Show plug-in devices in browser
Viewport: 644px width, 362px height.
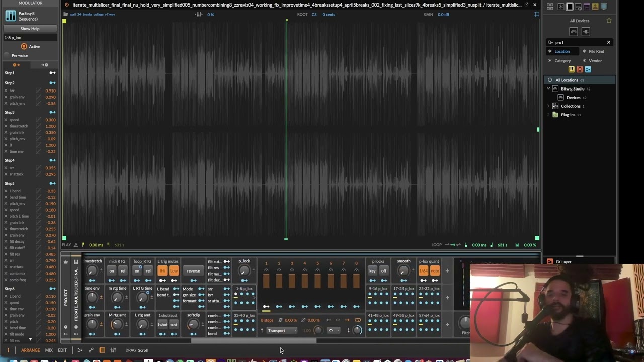[x=586, y=32]
